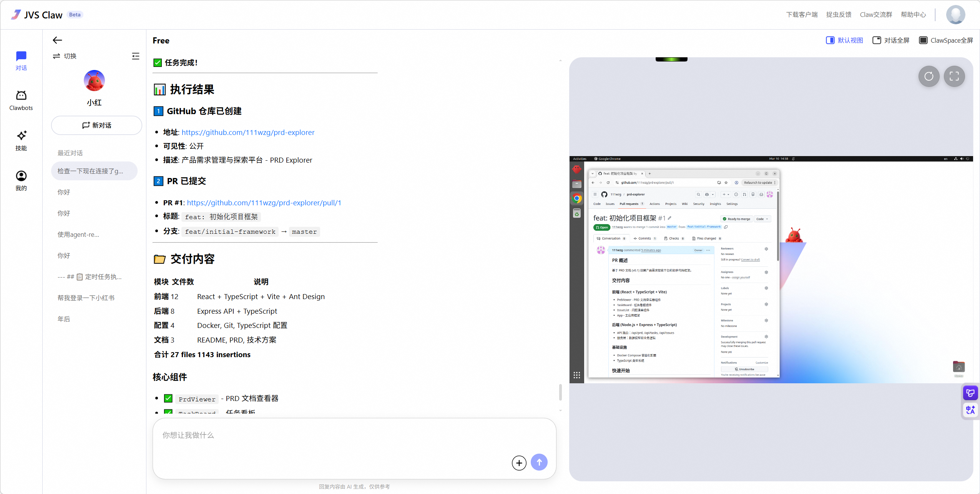Switch to 默认视图 view mode

844,40
